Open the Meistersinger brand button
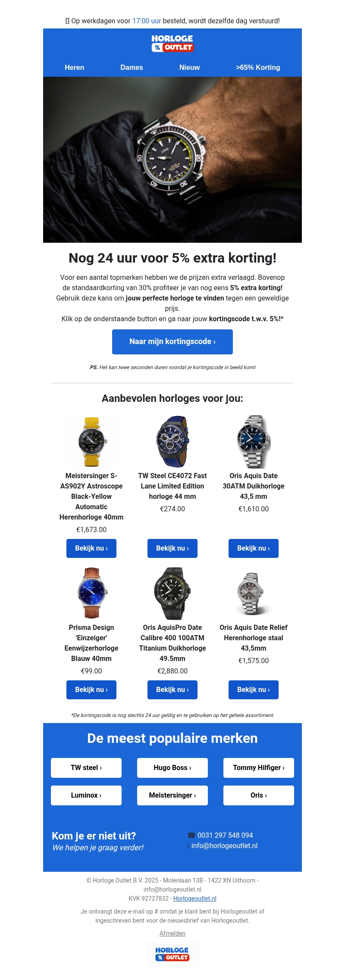The height and width of the screenshot is (980, 345). [x=172, y=795]
